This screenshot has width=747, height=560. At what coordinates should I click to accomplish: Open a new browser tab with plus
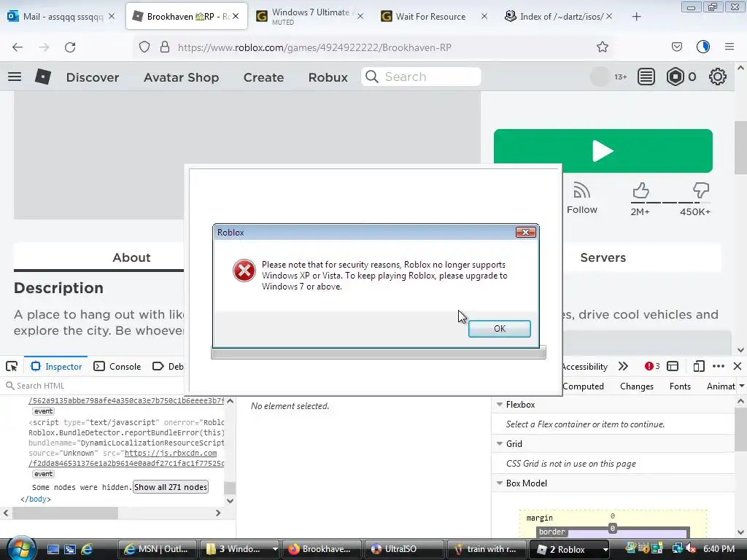(636, 17)
